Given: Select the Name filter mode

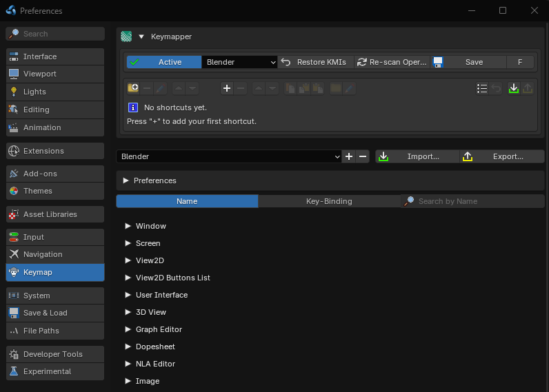Looking at the screenshot, I should pos(187,201).
